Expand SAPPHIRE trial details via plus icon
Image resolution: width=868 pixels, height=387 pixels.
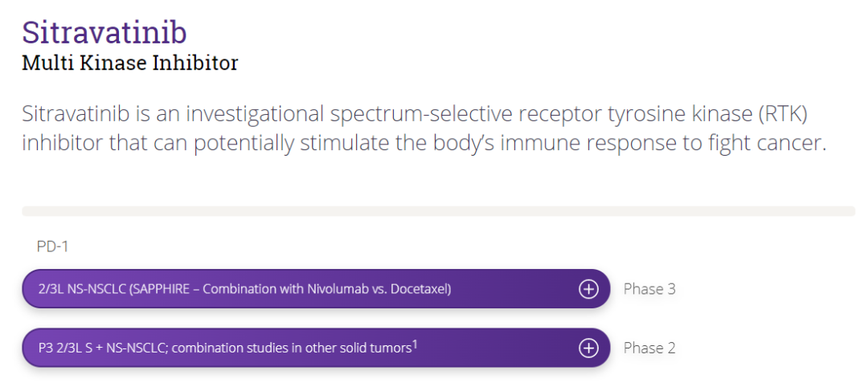[x=588, y=288]
